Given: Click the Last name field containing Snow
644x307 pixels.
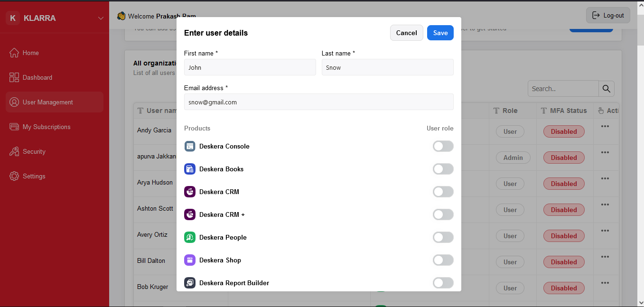Looking at the screenshot, I should pyautogui.click(x=388, y=67).
